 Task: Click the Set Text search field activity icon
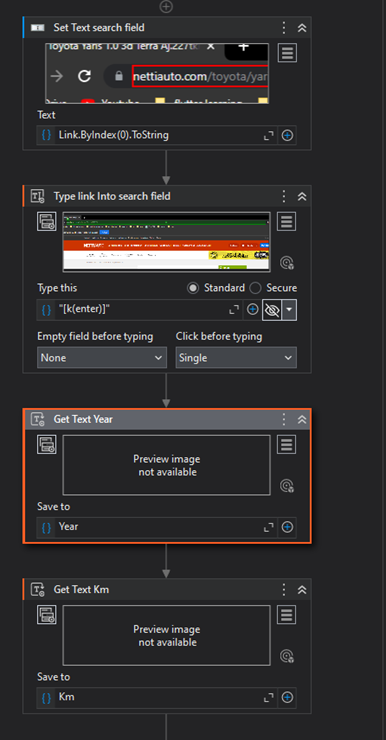pos(37,27)
